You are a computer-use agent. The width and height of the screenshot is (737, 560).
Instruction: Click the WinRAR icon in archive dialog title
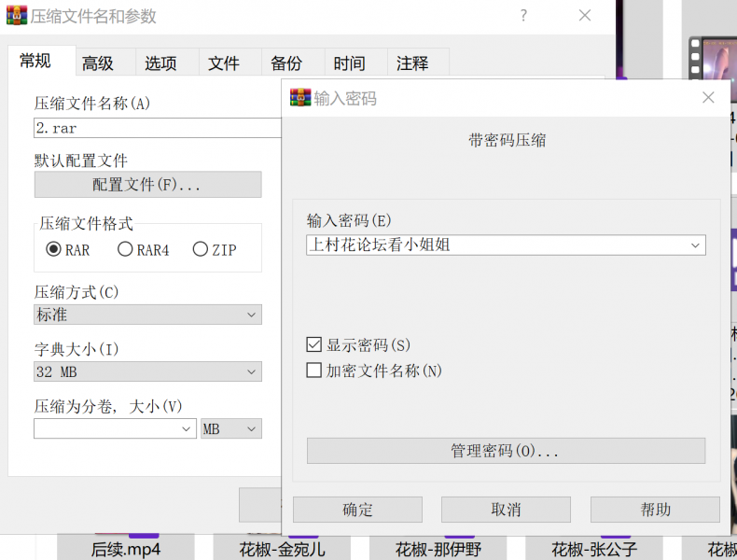17,16
